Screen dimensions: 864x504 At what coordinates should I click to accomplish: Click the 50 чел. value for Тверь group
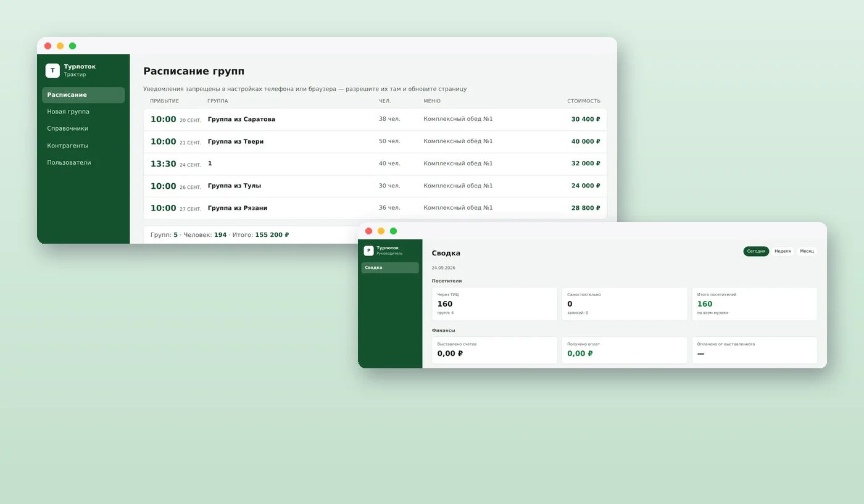point(389,142)
